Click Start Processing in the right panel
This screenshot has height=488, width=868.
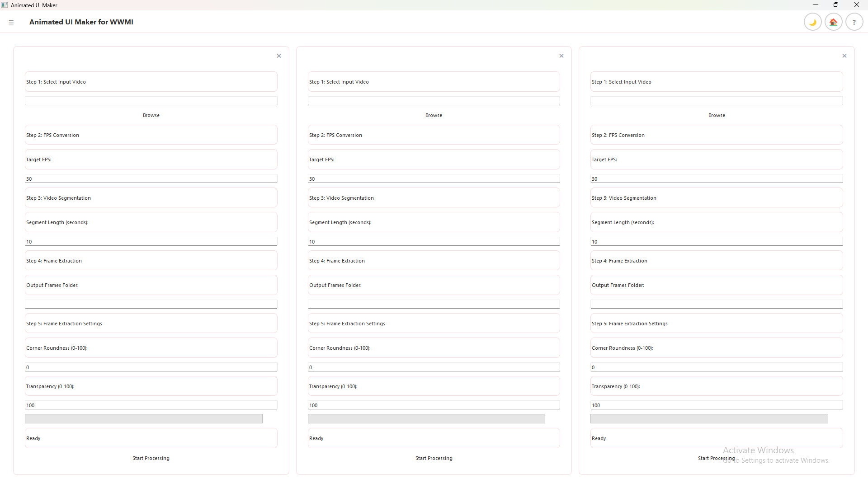(x=717, y=458)
